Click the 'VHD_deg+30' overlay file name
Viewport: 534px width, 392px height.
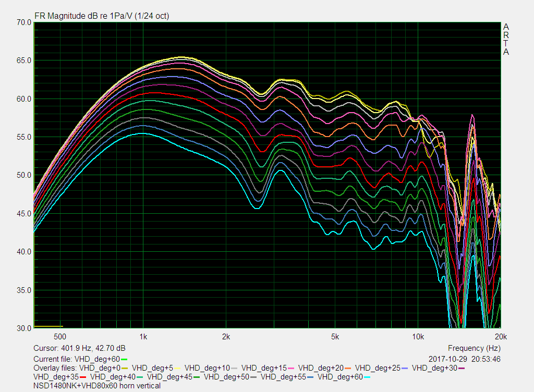[435, 368]
